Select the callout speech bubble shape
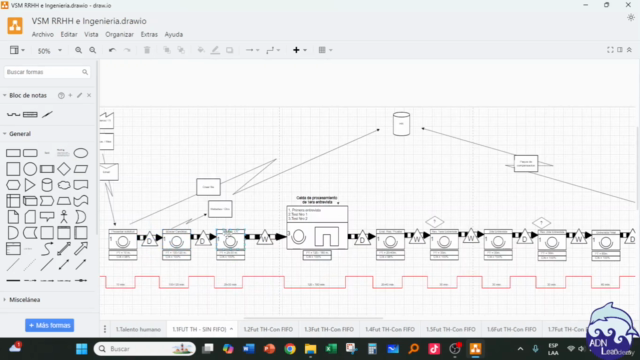640x360 pixels. pos(47,216)
